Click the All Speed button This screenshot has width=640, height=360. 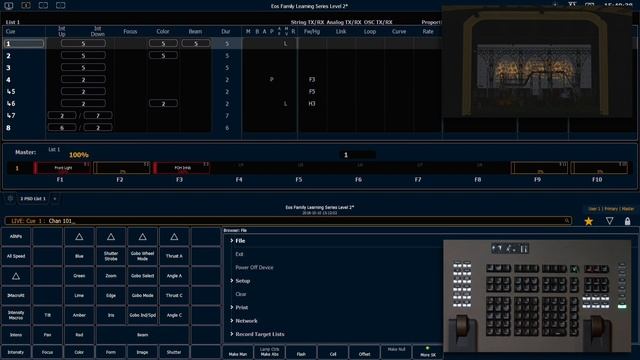[16, 256]
